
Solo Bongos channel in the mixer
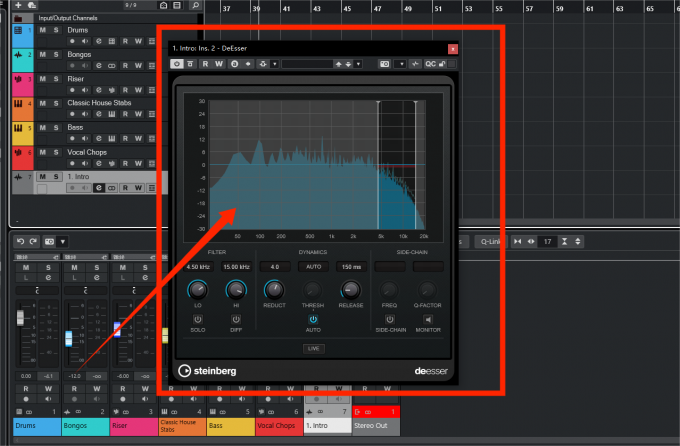point(97,267)
